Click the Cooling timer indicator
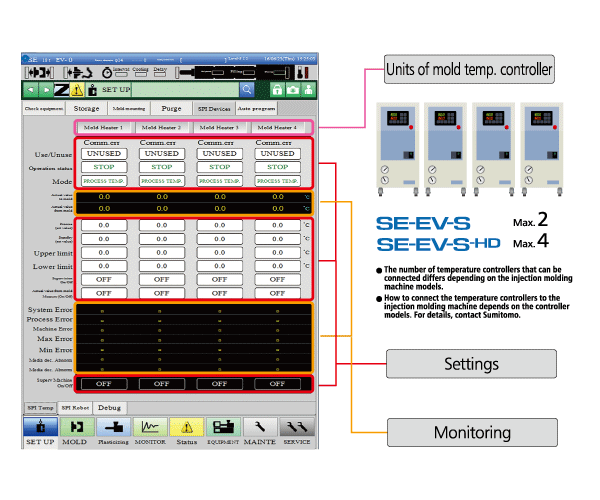 140,72
